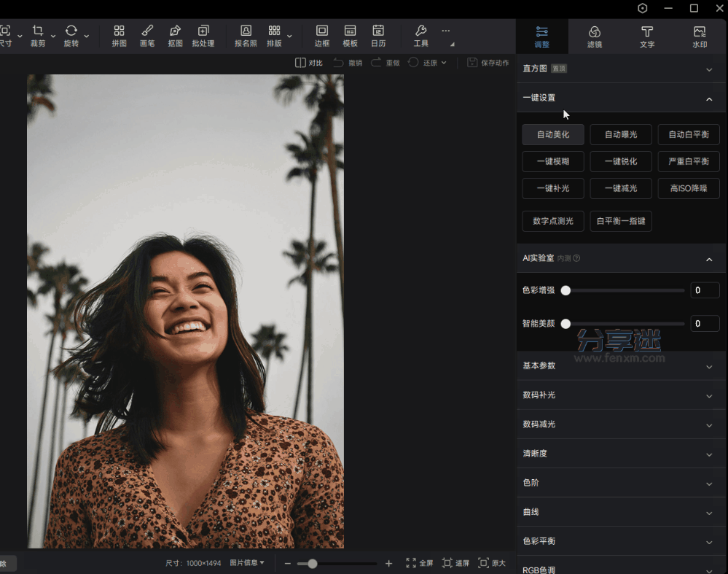The height and width of the screenshot is (574, 728).
Task: Open the 图片信息 dropdown
Action: (247, 563)
